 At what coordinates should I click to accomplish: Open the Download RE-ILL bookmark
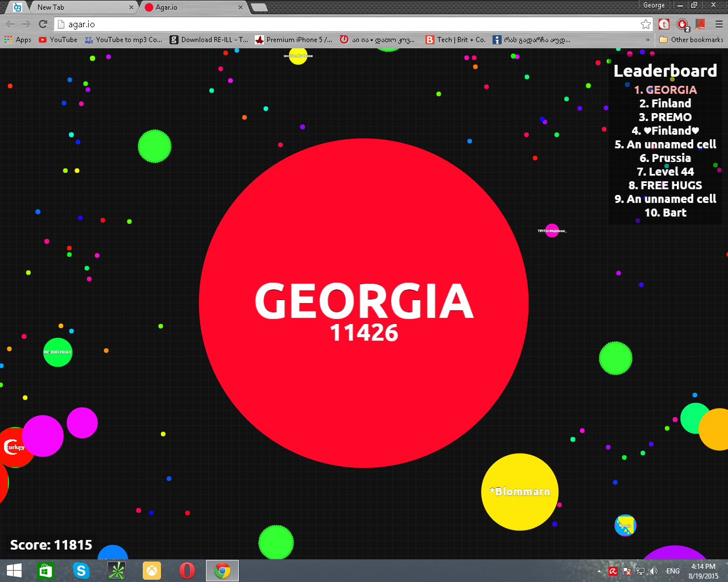209,40
